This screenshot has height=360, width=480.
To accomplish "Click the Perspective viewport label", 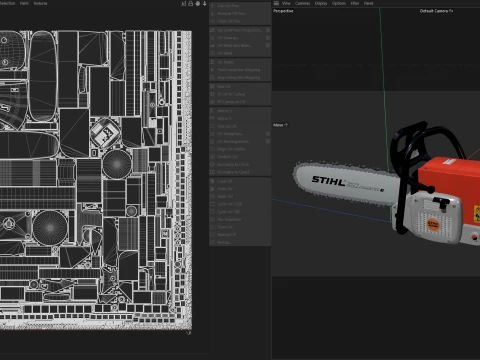I will (283, 11).
